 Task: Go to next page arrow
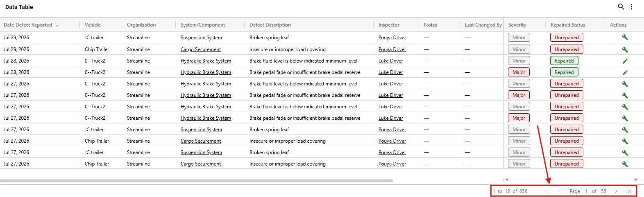coord(616,191)
